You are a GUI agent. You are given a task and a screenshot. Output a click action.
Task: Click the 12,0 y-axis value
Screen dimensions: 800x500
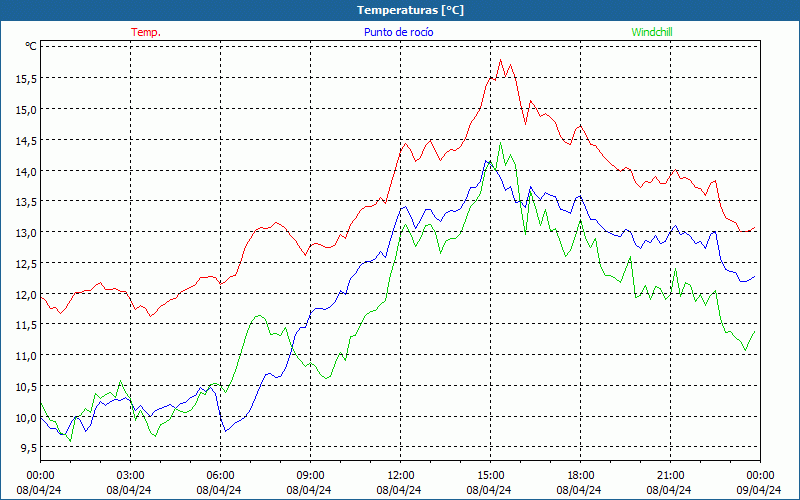(x=26, y=294)
